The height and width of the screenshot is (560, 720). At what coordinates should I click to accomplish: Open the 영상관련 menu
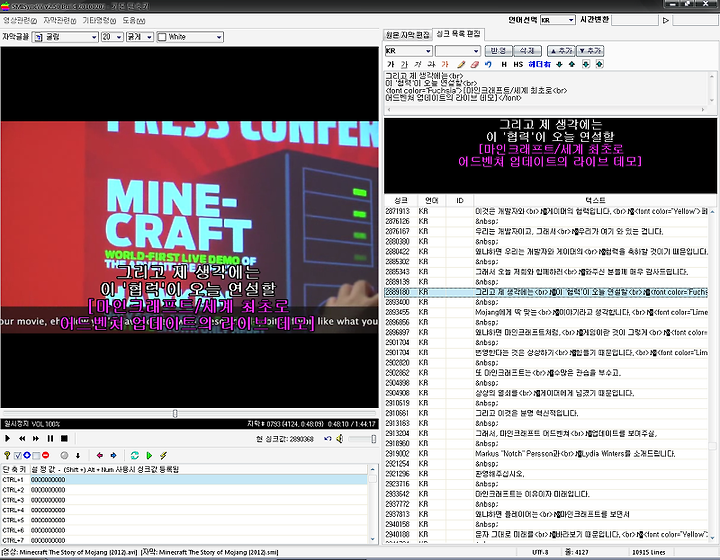pyautogui.click(x=20, y=20)
